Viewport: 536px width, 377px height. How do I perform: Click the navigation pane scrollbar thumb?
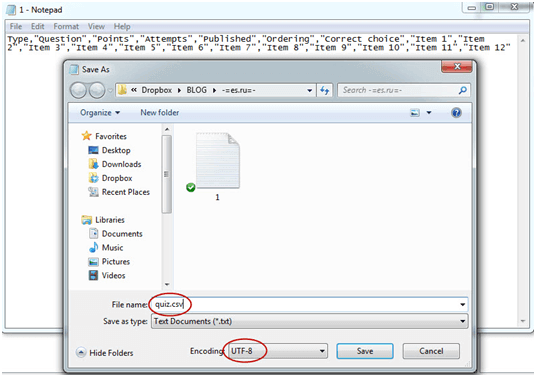pyautogui.click(x=166, y=174)
